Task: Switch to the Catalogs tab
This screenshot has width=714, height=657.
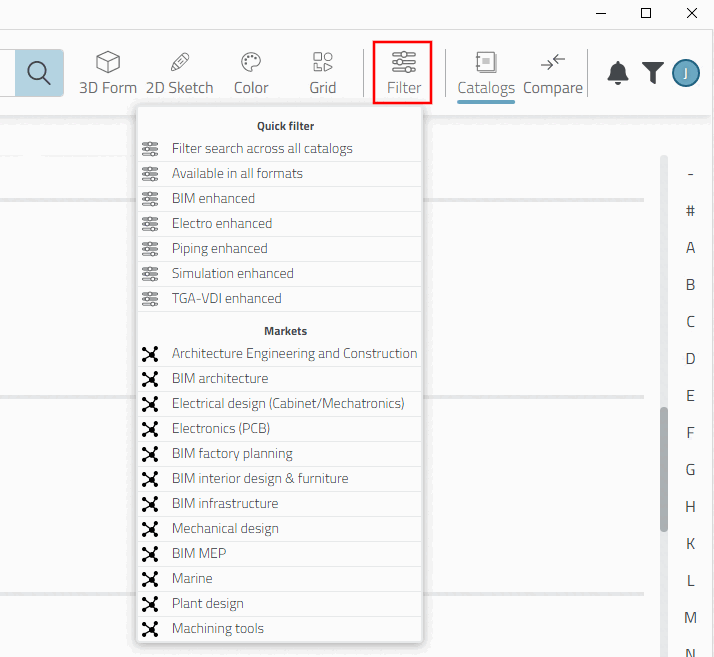Action: (486, 75)
